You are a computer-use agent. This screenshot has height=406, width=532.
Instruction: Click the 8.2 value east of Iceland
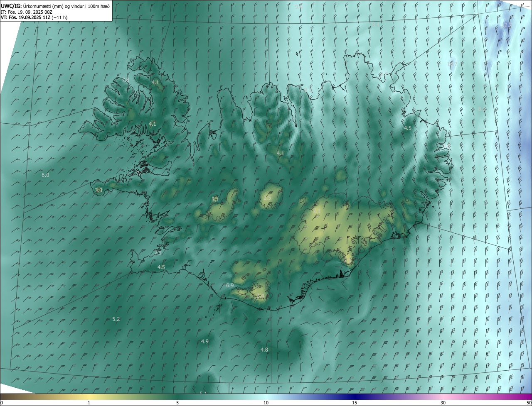(x=482, y=109)
